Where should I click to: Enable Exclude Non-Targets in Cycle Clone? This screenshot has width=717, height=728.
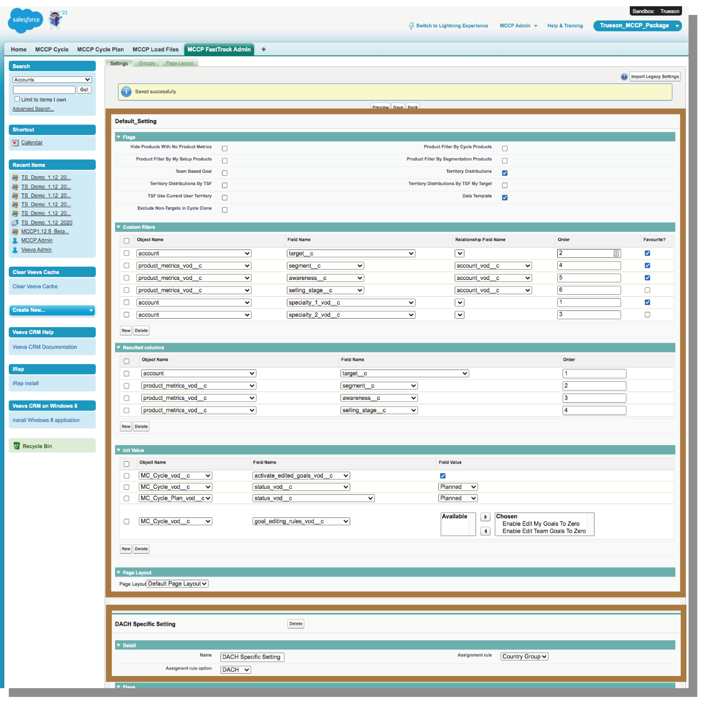click(x=225, y=210)
